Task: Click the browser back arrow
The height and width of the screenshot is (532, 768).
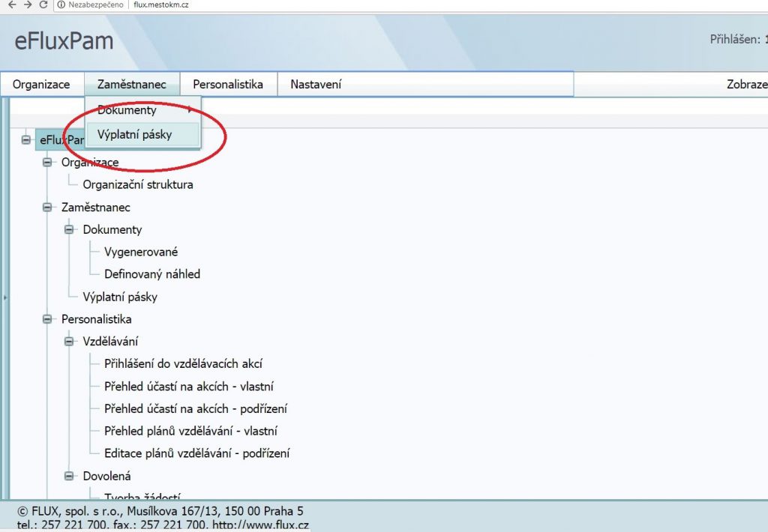Action: (10, 4)
